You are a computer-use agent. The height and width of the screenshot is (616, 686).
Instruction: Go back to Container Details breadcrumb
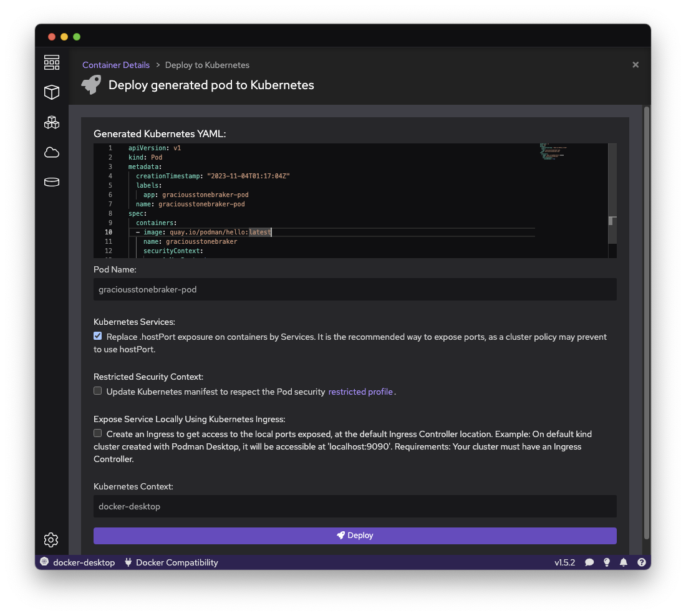coord(116,65)
